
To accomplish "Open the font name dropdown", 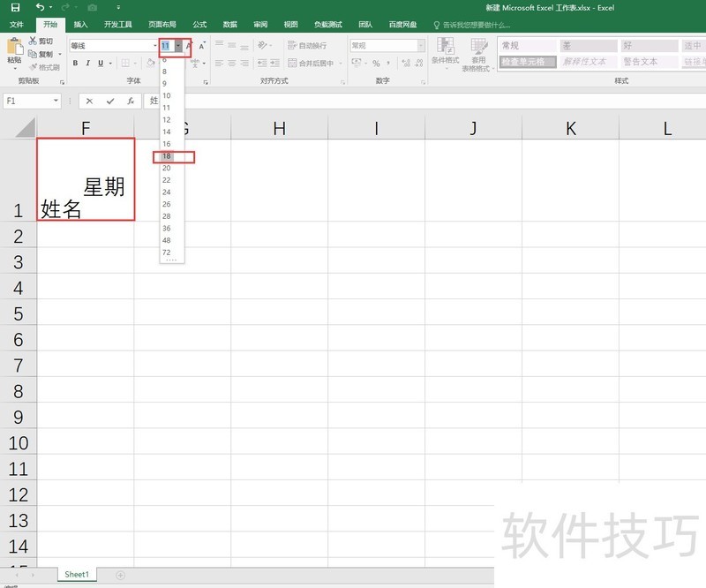I will pyautogui.click(x=154, y=46).
